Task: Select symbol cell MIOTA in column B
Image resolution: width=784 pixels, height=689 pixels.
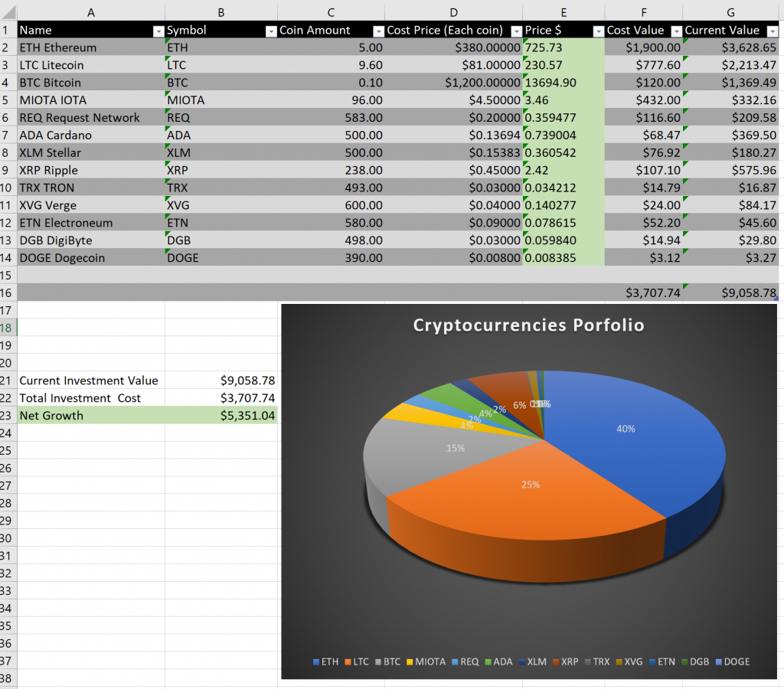Action: pyautogui.click(x=221, y=100)
